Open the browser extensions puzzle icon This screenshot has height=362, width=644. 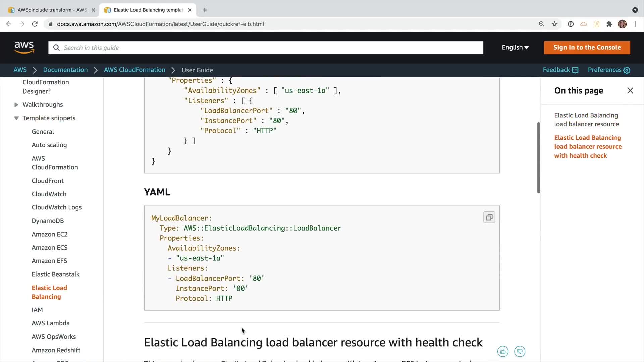pyautogui.click(x=609, y=24)
